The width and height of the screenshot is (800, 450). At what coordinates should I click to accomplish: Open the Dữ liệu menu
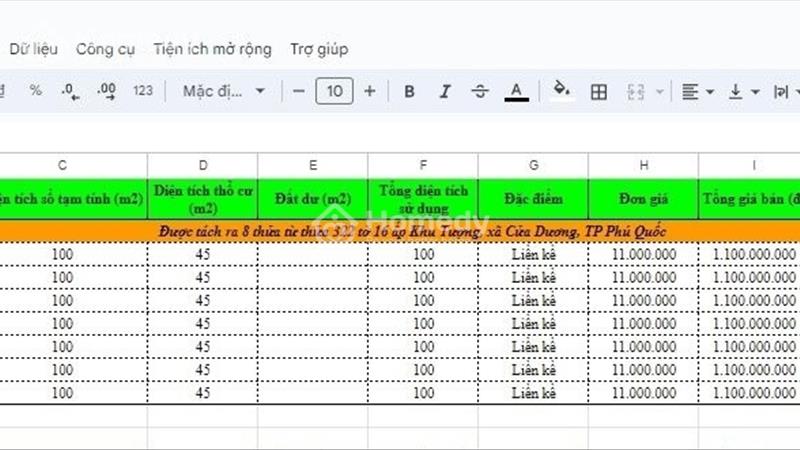pos(34,49)
